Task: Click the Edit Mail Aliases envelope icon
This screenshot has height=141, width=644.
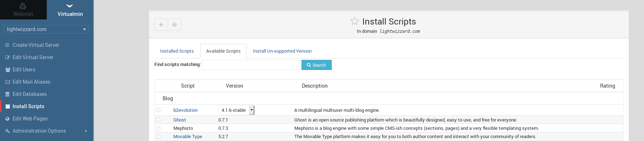Action: click(x=7, y=82)
